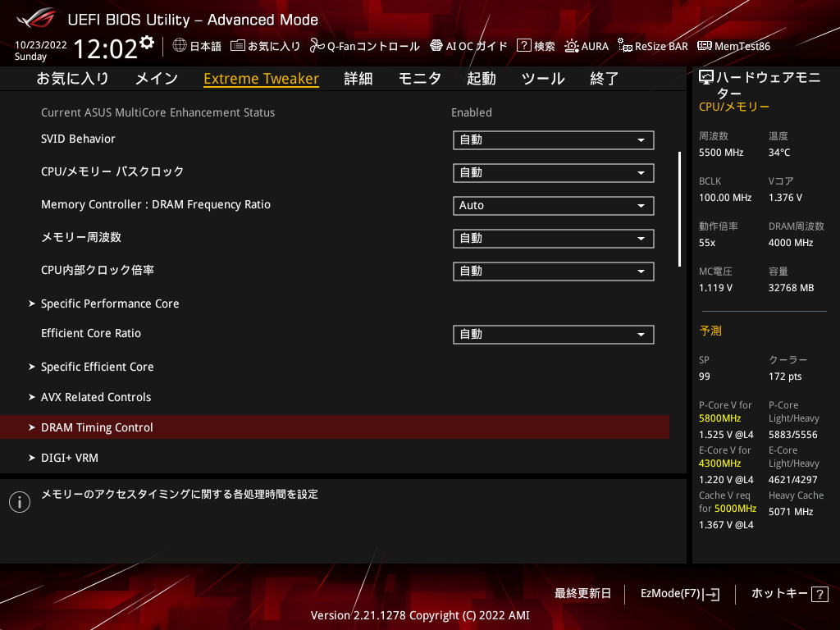Open CPU内部クロック倍率 dropdown

554,271
